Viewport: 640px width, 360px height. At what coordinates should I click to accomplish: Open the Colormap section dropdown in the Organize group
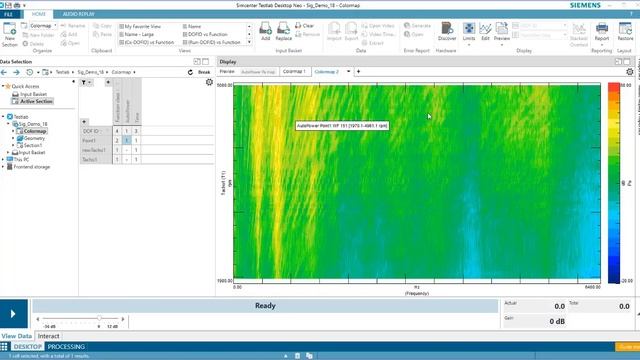[x=55, y=26]
